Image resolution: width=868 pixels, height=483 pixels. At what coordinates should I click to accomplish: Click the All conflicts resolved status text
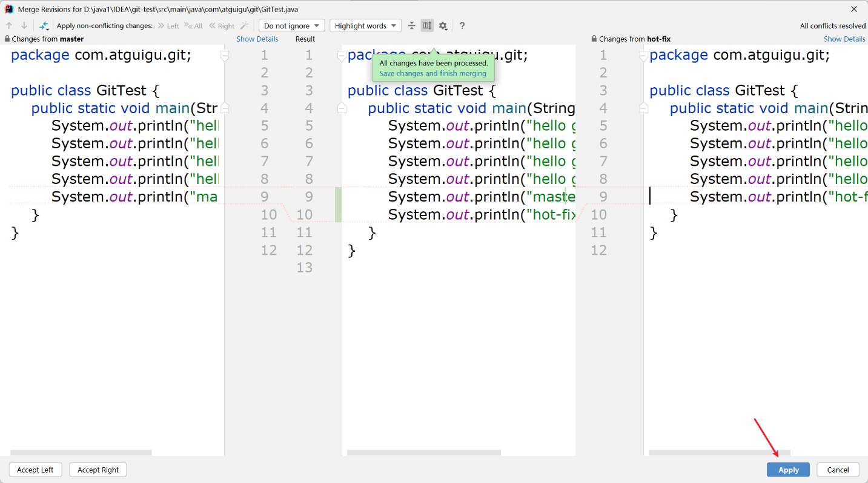point(832,25)
